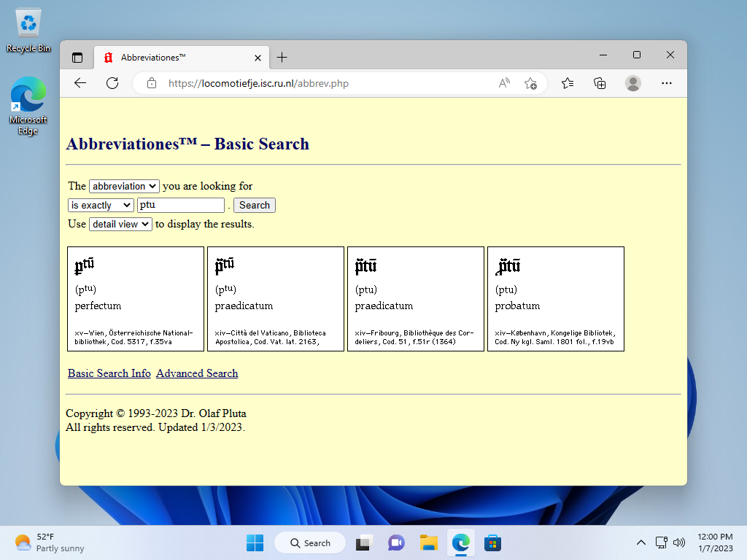Open the 'is exactly' match dropdown
747x560 pixels.
[101, 205]
